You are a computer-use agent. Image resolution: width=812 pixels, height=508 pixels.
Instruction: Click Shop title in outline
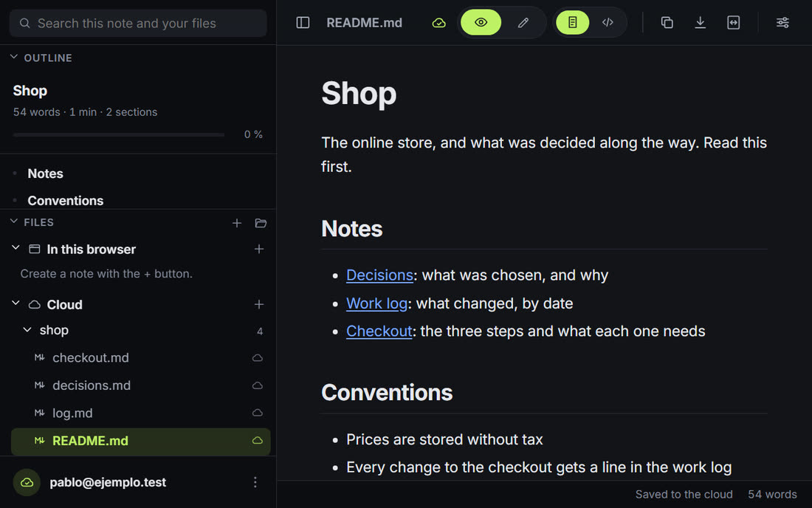click(30, 91)
